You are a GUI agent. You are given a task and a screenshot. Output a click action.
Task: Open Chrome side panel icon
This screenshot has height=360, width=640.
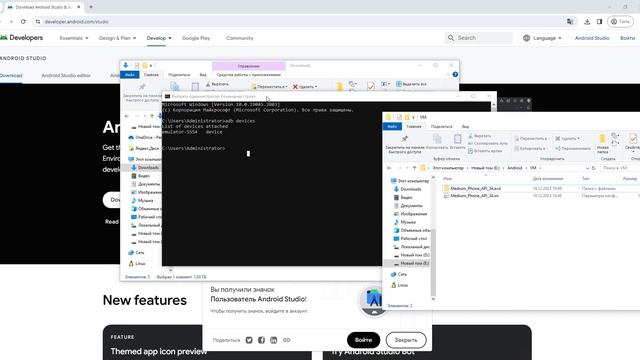(599, 22)
